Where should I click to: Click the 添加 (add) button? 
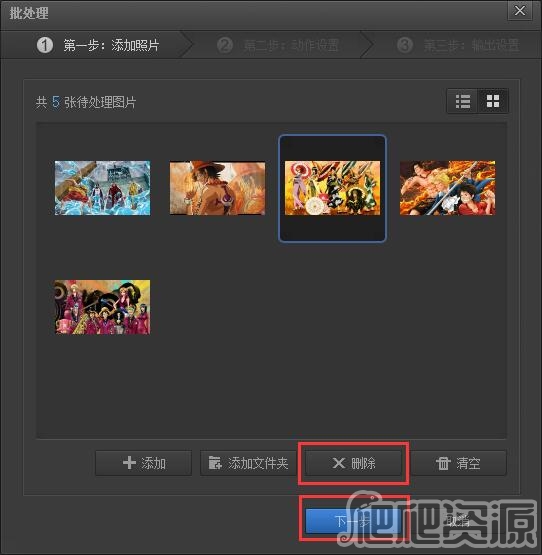coord(143,463)
